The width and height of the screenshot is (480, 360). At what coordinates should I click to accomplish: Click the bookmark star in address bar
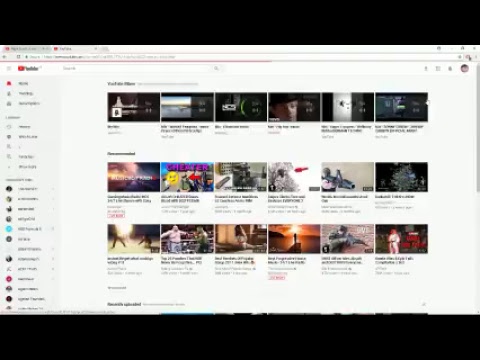click(460, 57)
